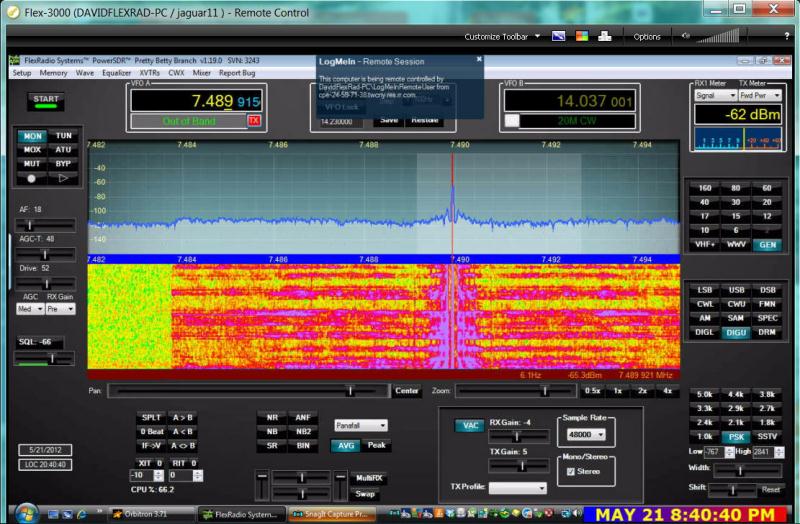Click the A > B VFO copy button

tap(183, 417)
